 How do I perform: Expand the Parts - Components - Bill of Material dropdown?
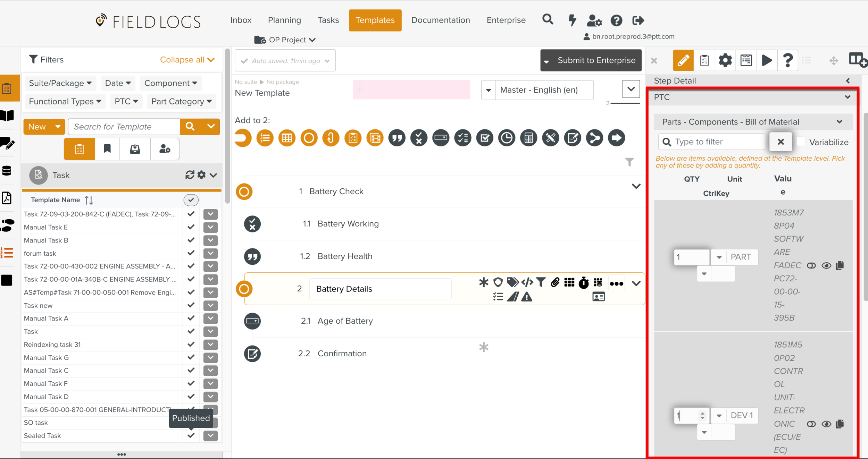(840, 122)
